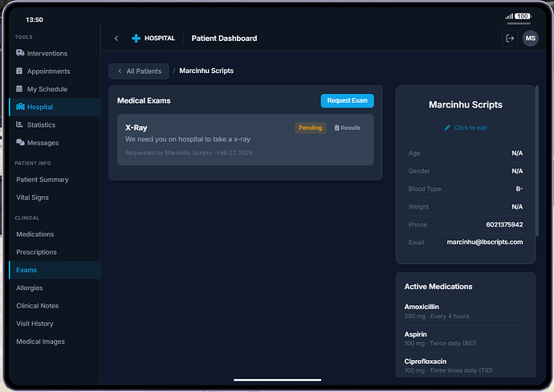Click the My Schedule calendar icon
Image resolution: width=554 pixels, height=392 pixels.
20,89
